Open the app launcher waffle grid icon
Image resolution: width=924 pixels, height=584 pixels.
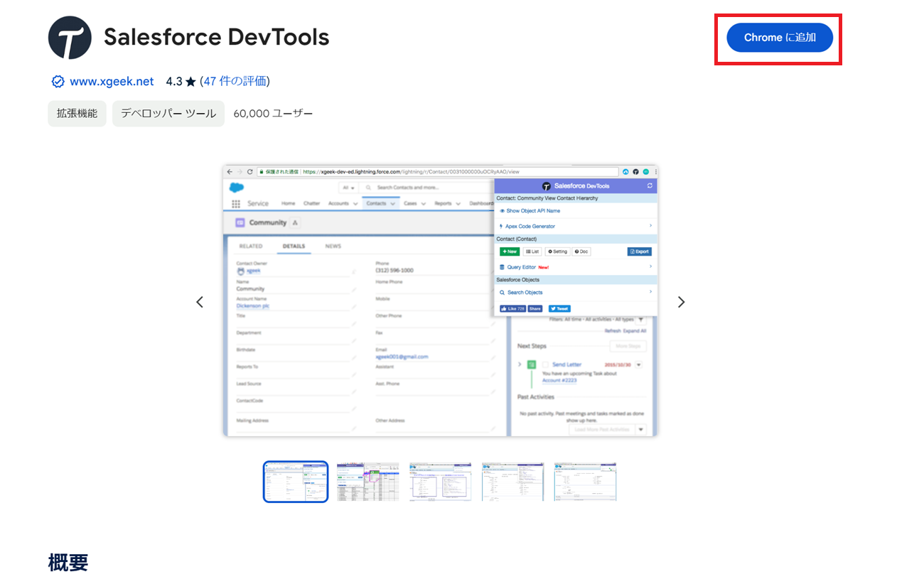point(236,204)
